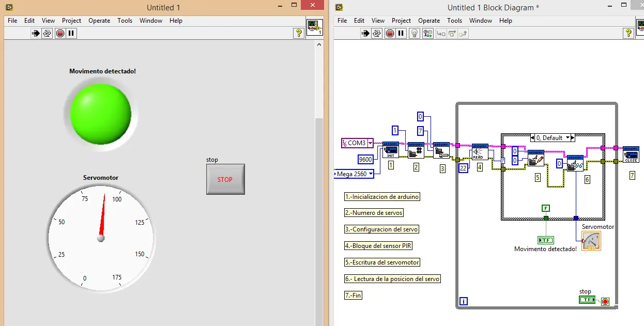
Task: Click the Arduino PIR READ block
Action: [x=480, y=152]
